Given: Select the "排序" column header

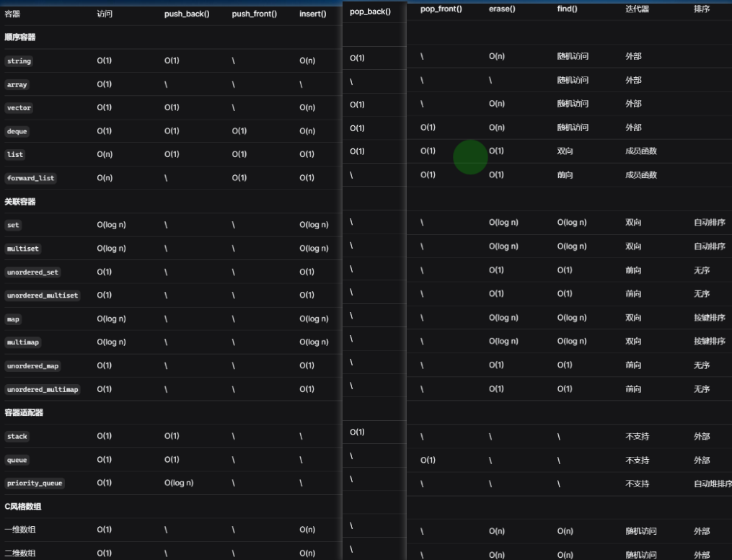Looking at the screenshot, I should pyautogui.click(x=702, y=9).
